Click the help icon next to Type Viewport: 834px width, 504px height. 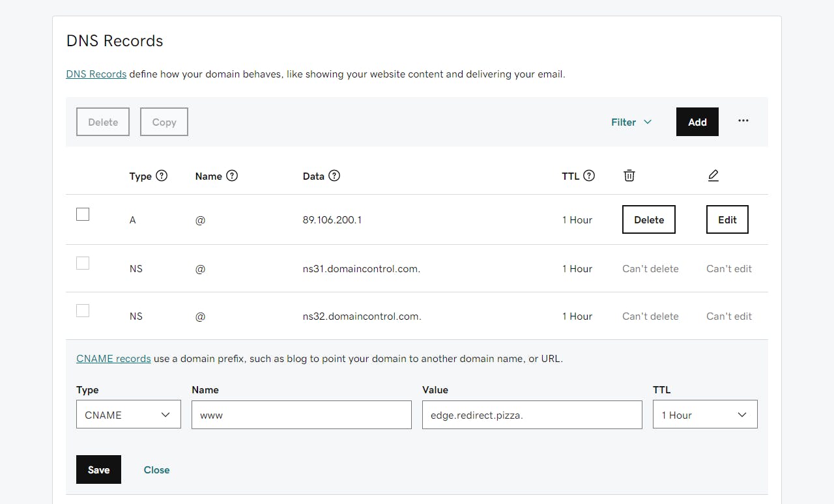pos(162,176)
